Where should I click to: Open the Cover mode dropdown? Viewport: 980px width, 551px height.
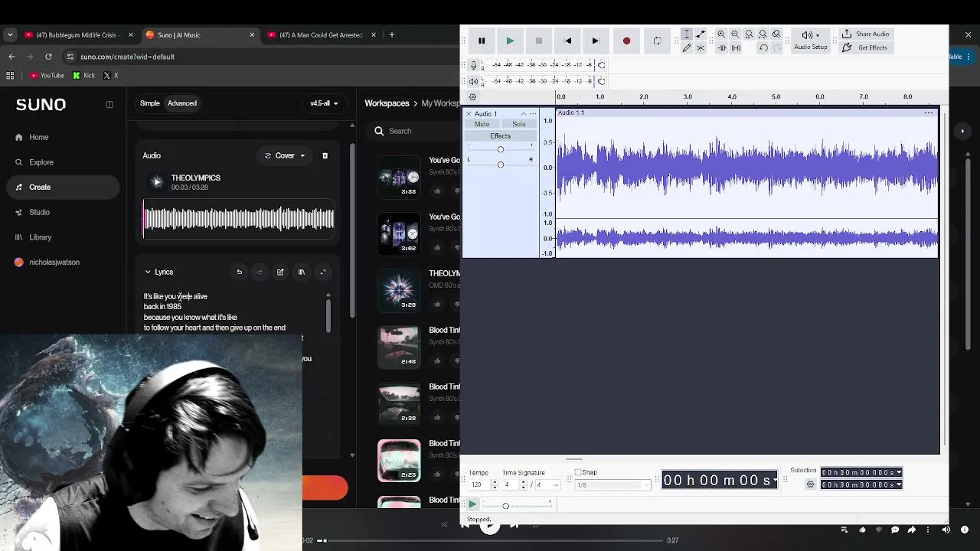(285, 156)
